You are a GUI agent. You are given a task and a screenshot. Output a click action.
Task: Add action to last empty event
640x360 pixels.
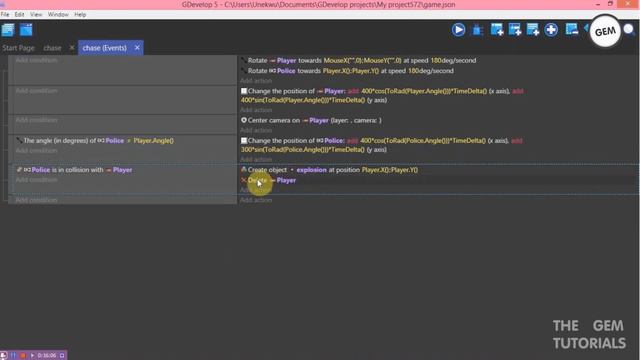coord(256,200)
